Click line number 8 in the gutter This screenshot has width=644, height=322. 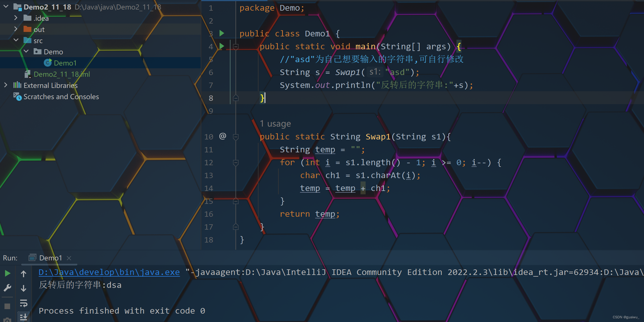click(211, 98)
